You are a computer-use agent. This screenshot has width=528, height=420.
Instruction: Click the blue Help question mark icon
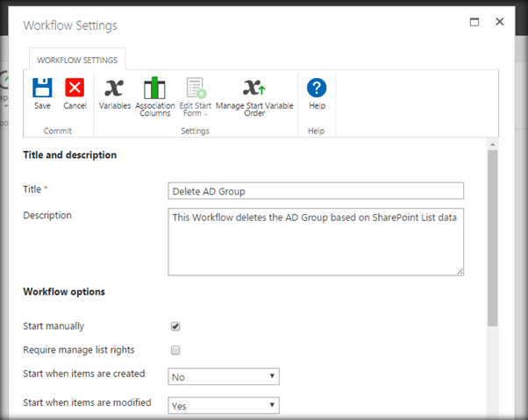tap(317, 88)
